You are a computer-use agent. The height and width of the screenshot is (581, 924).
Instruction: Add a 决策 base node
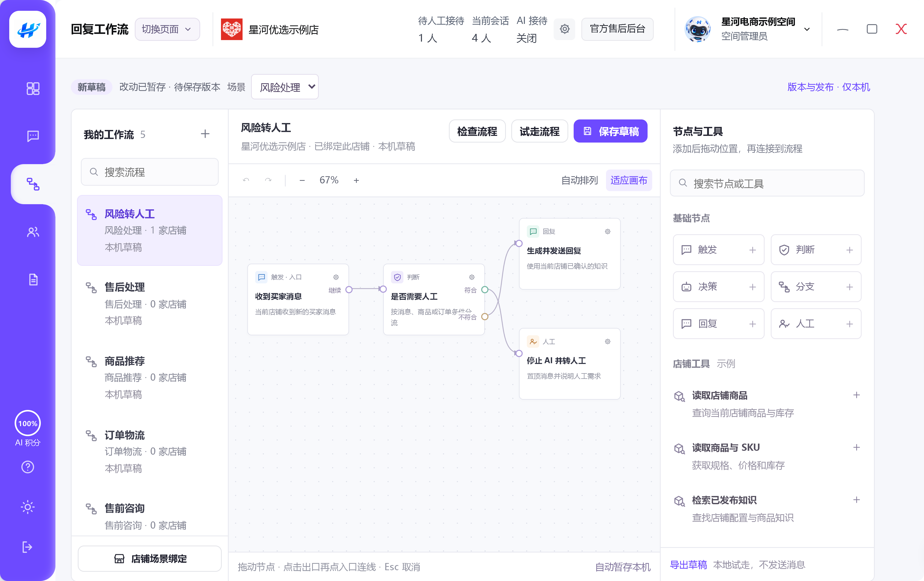pos(718,287)
